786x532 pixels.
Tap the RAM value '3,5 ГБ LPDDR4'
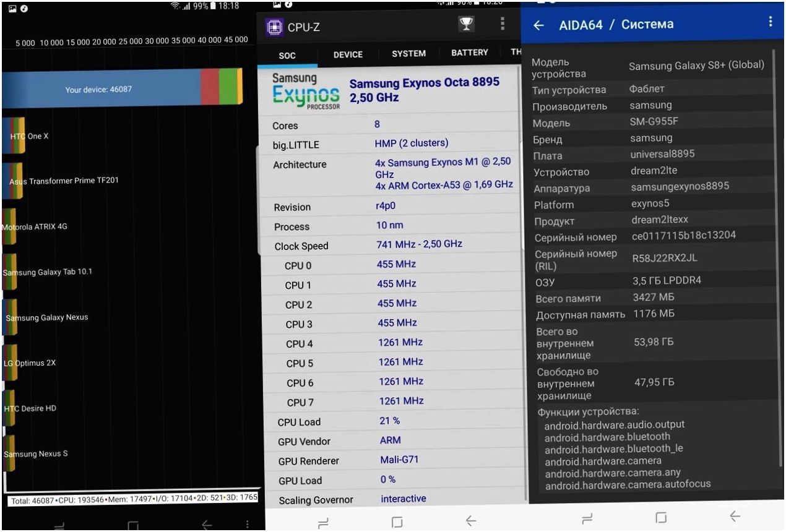667,280
